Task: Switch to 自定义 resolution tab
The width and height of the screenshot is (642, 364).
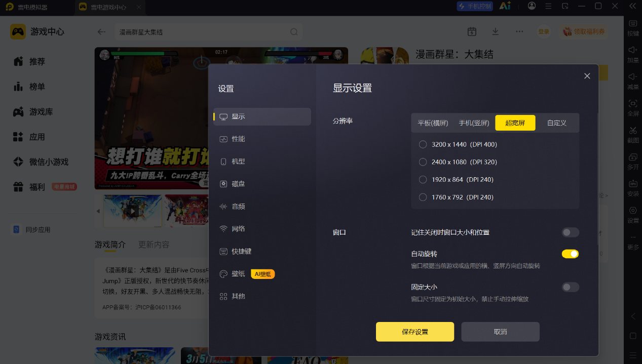Action: pyautogui.click(x=557, y=123)
